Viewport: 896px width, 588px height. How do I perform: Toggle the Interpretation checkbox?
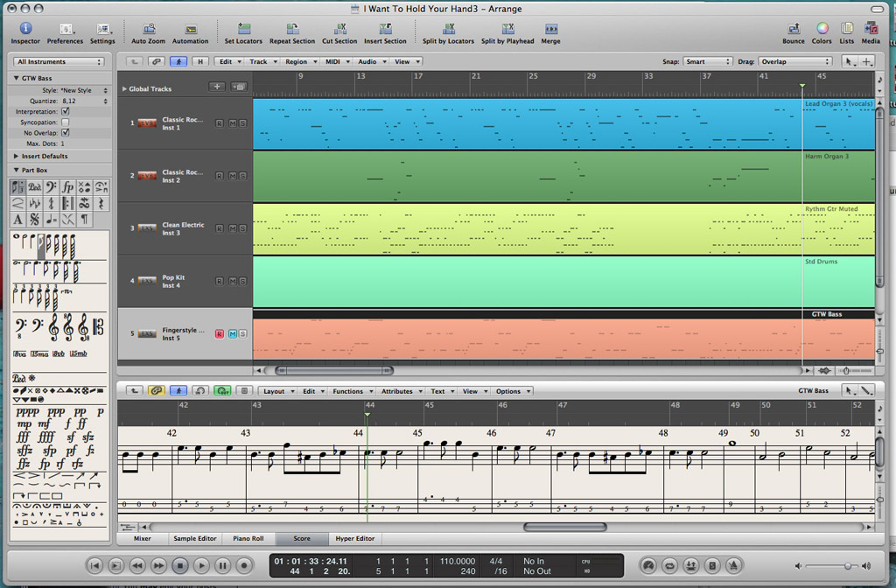click(65, 111)
